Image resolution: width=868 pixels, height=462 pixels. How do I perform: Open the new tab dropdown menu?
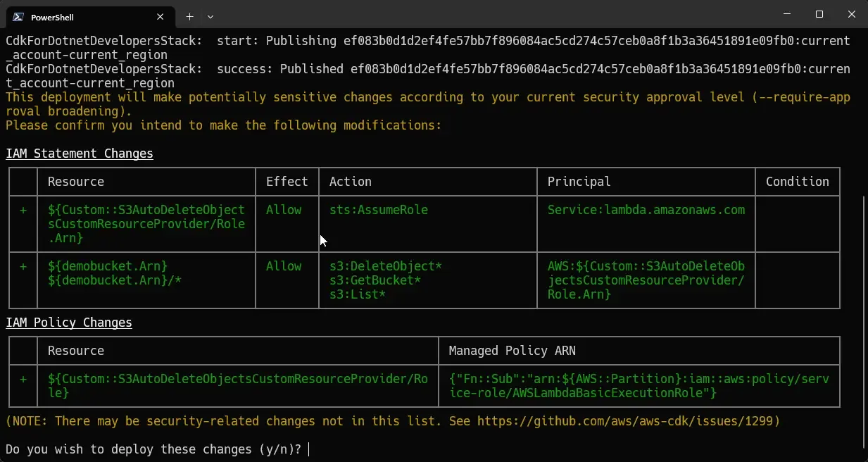tap(209, 16)
